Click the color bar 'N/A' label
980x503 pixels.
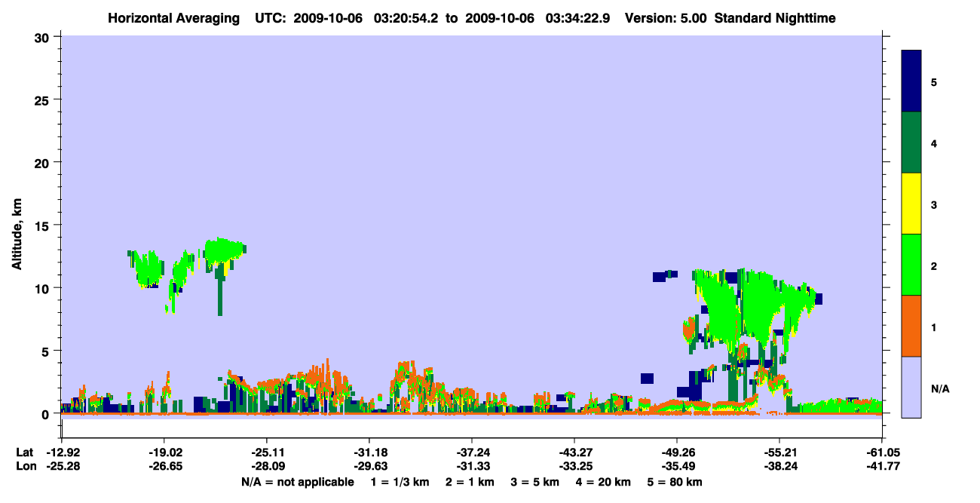click(940, 388)
